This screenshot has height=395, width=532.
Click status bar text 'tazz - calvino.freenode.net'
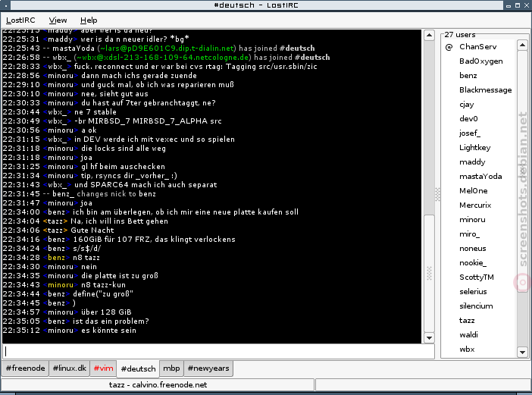[x=158, y=385]
